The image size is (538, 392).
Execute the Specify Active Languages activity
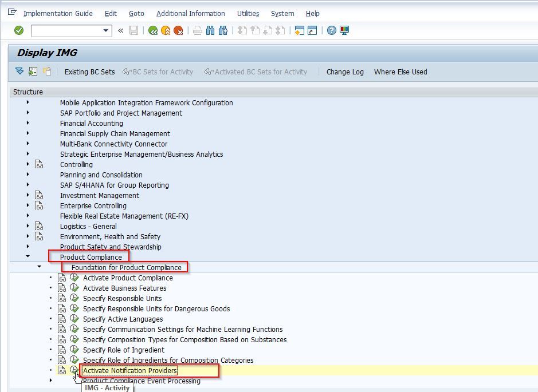pos(74,319)
